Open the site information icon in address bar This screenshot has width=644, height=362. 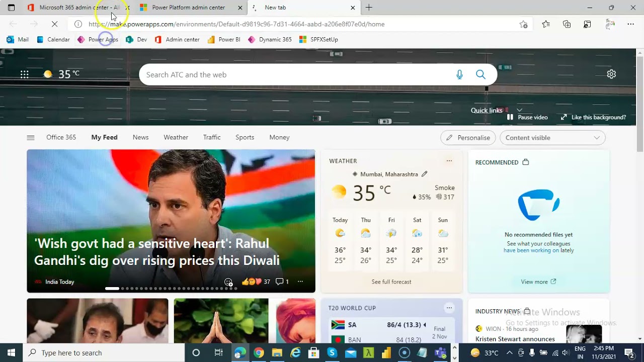(x=78, y=24)
